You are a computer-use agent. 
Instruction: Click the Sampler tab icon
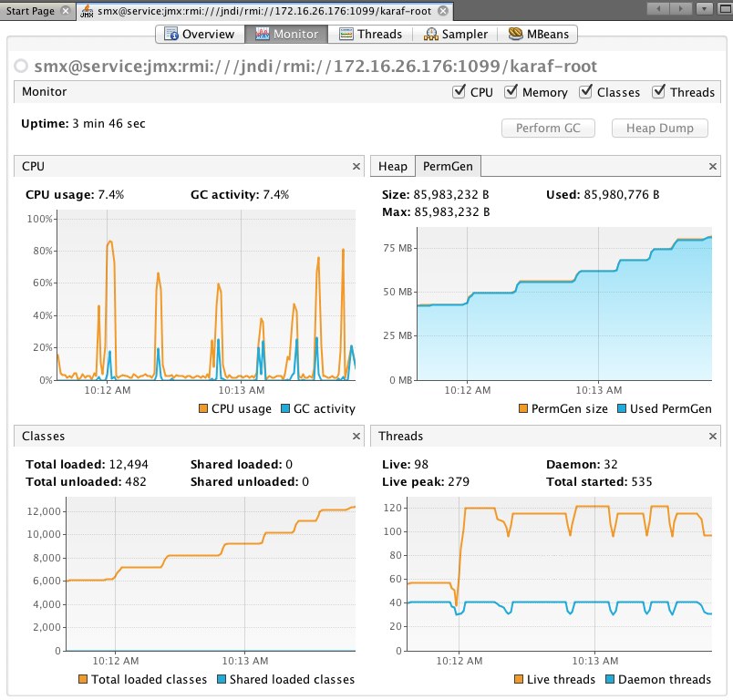(430, 34)
